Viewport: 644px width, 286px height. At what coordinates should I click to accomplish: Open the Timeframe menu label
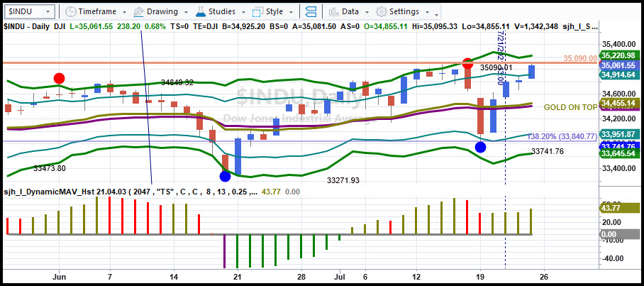tap(97, 11)
